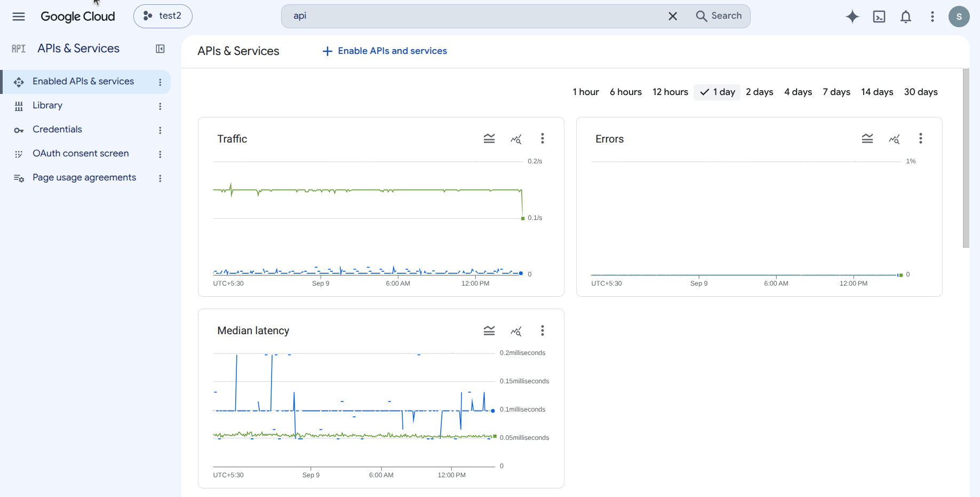Open Enabled APIs & services row menu

(160, 82)
